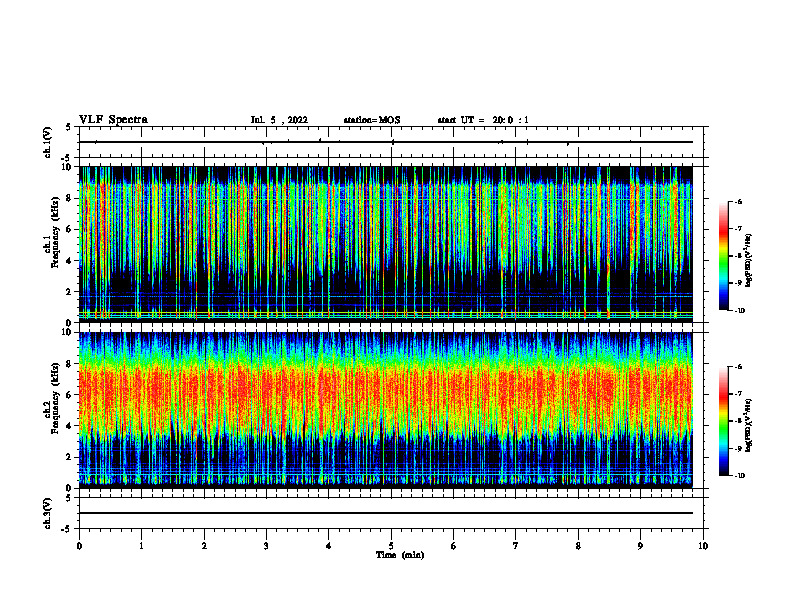Image resolution: width=792 pixels, height=612 pixels.
Task: Select the "4" kHz tick of ch.1 spectrogram
Action: [x=70, y=261]
